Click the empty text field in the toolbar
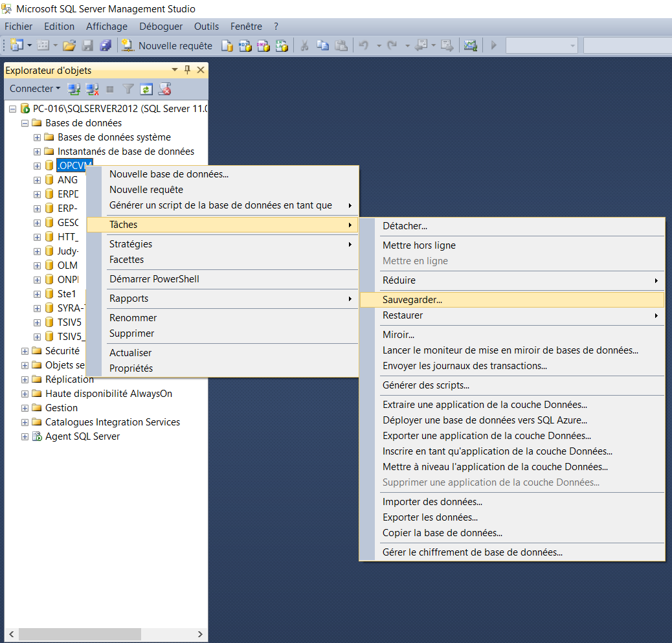This screenshot has width=672, height=643. [627, 45]
